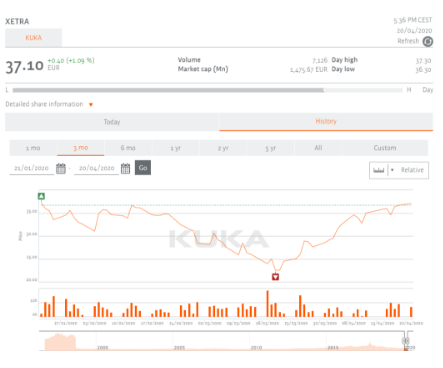Open the Custom range option
443x368 pixels.
[385, 148]
